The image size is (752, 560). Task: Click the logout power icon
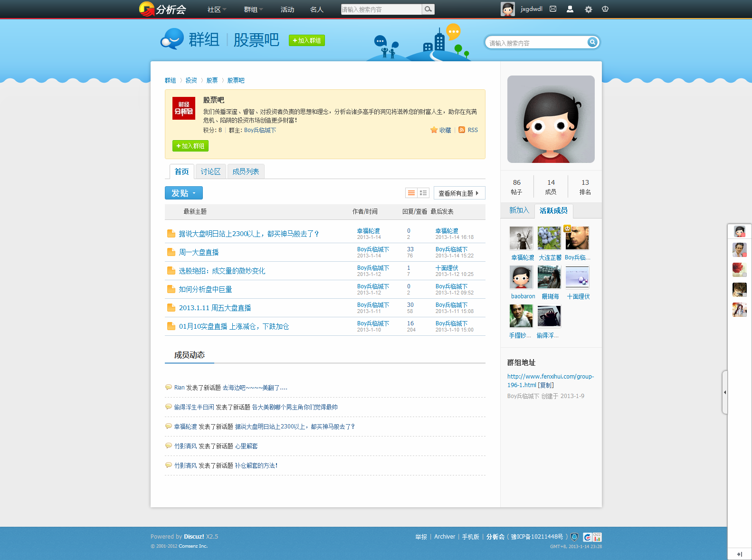tap(605, 9)
